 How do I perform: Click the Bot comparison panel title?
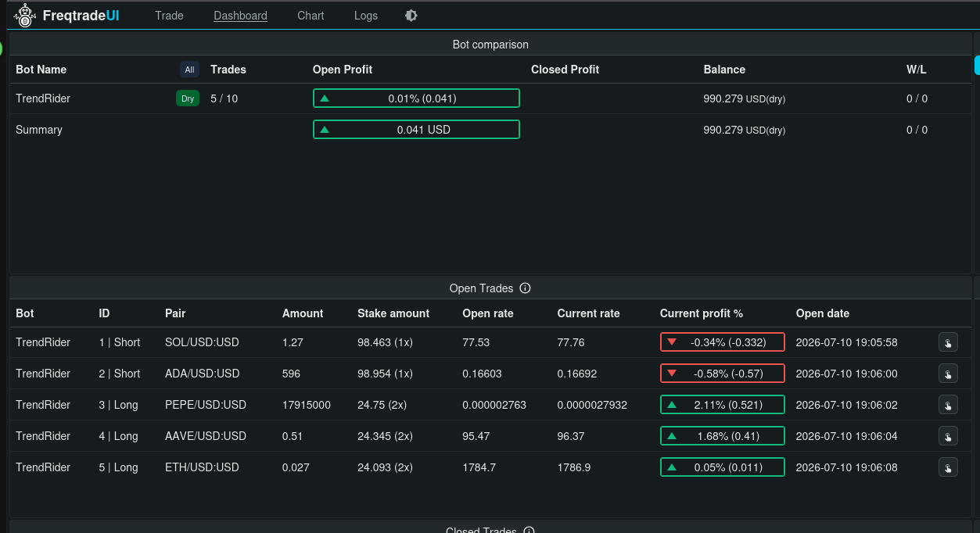(x=490, y=45)
